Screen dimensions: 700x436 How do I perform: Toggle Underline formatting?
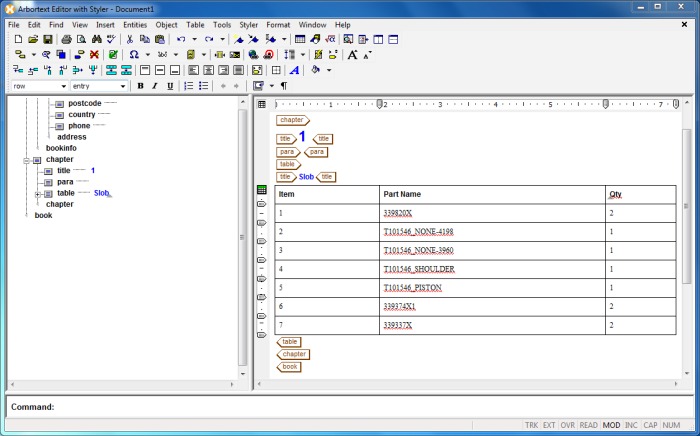(x=170, y=86)
